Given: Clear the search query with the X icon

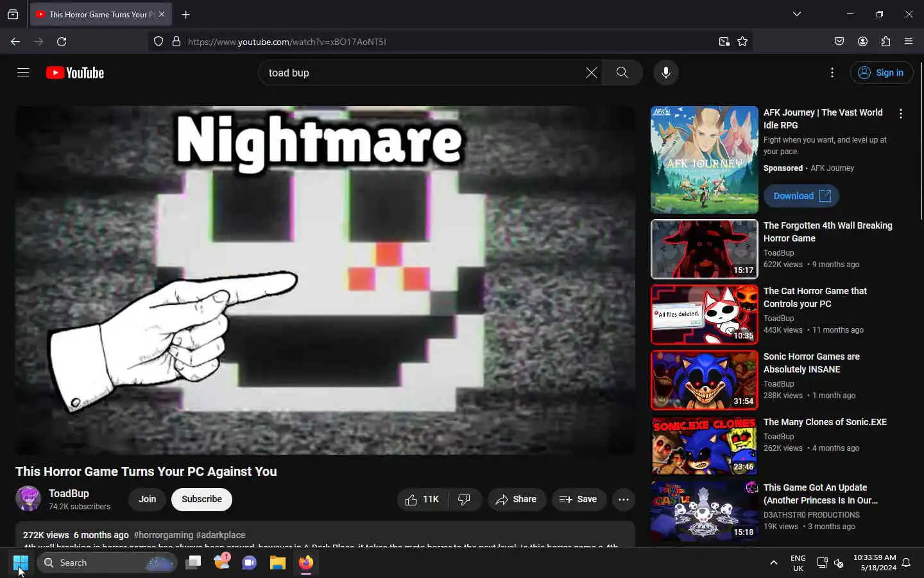Looking at the screenshot, I should pos(591,73).
